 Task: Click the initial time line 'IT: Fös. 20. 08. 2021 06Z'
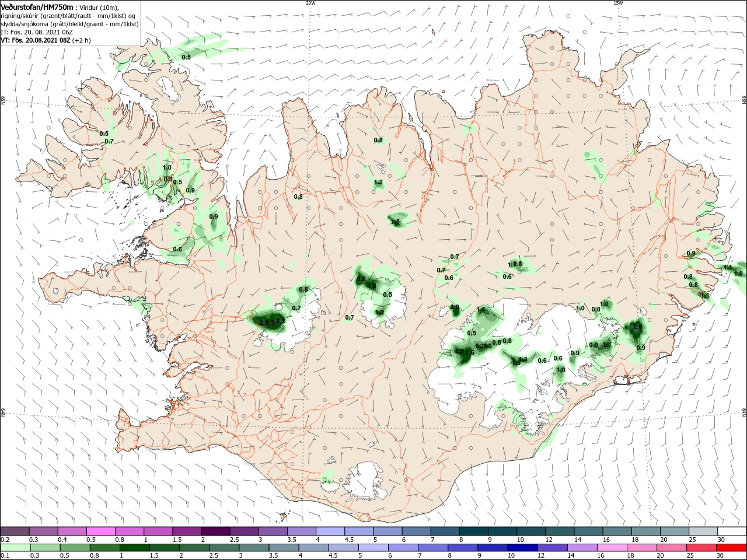37,33
